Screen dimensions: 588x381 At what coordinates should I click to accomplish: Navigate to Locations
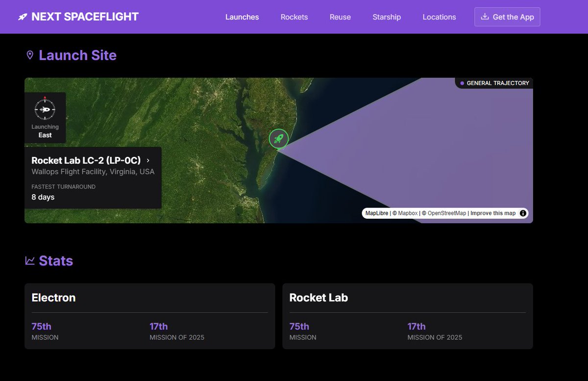tap(439, 17)
